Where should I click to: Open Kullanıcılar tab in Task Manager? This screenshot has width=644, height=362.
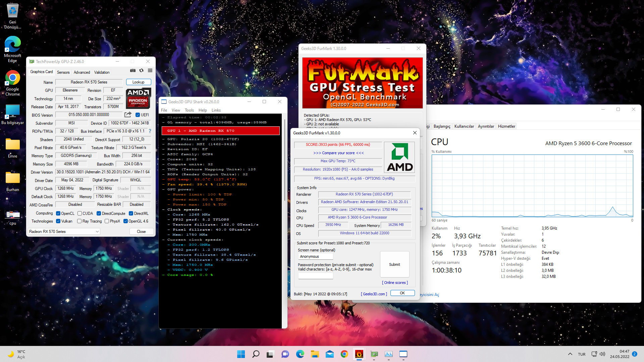pos(464,126)
